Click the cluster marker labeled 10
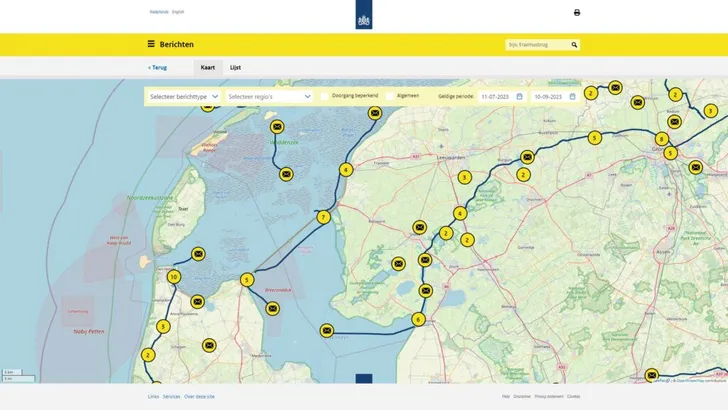The width and height of the screenshot is (728, 410). pos(174,276)
